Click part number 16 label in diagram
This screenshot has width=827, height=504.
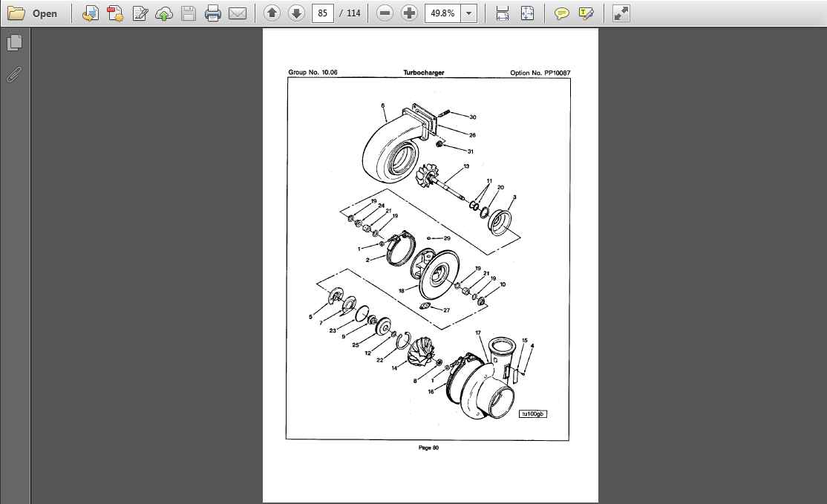click(431, 391)
